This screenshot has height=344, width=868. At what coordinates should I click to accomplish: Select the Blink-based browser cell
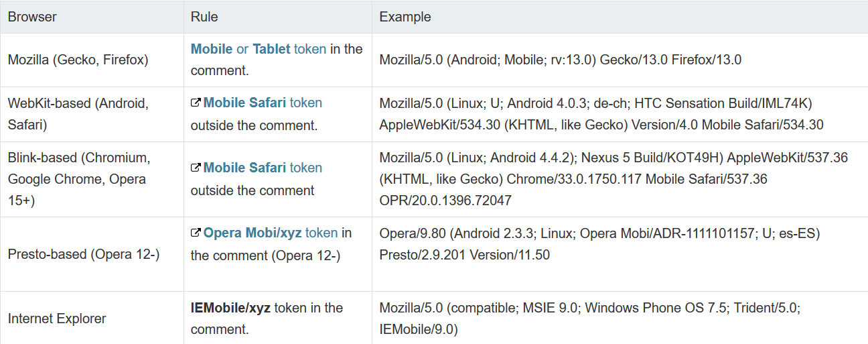pyautogui.click(x=79, y=179)
